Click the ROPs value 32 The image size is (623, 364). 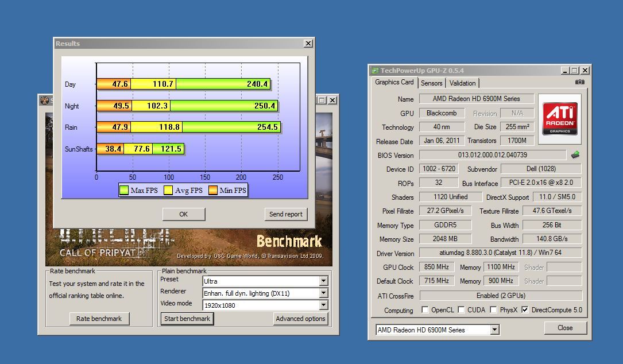pyautogui.click(x=439, y=183)
